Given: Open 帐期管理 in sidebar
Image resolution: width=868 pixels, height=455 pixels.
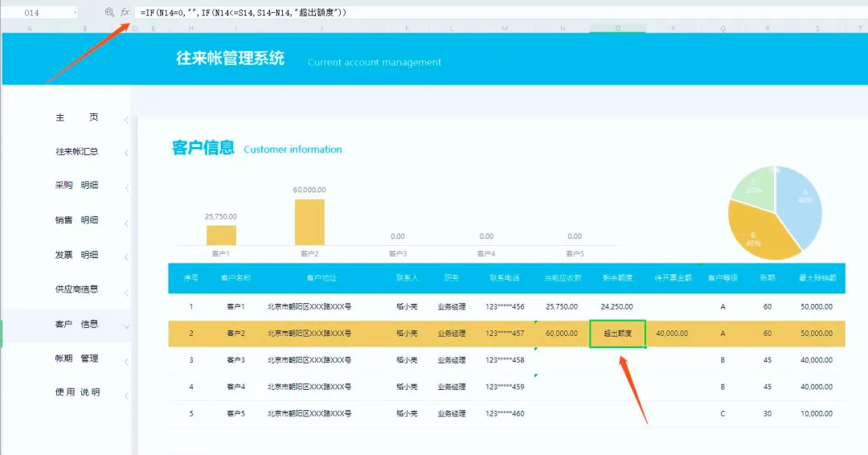Looking at the screenshot, I should click(x=77, y=359).
